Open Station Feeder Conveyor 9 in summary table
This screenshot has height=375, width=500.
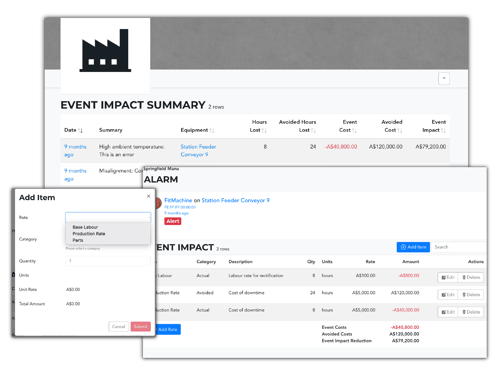[198, 151]
